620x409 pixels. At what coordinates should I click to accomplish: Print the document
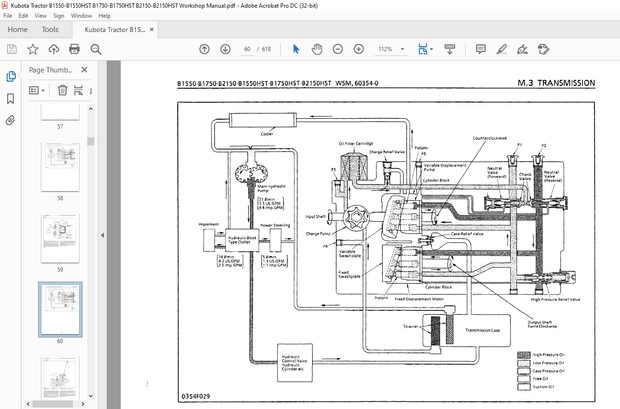[x=74, y=49]
